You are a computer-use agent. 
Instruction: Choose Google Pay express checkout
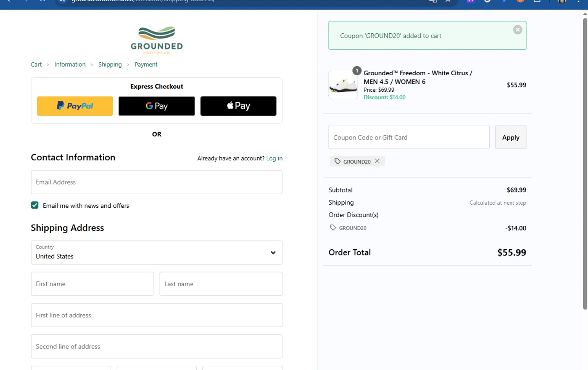tap(156, 106)
